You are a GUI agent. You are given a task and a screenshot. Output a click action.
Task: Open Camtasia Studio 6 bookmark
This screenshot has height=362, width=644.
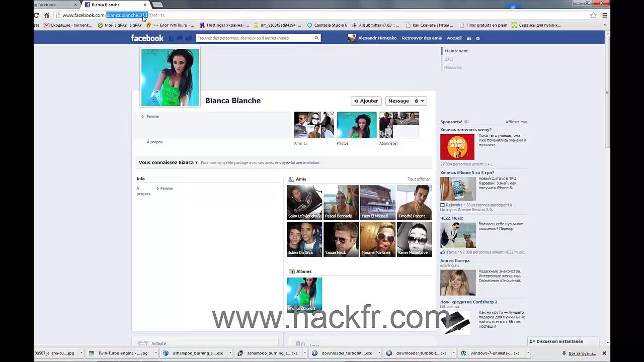tap(327, 25)
